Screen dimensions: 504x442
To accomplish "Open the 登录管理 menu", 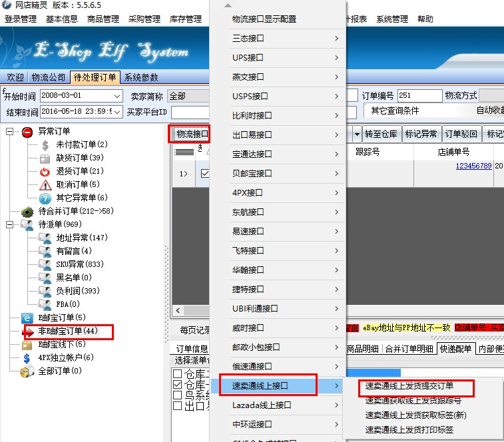I will coord(21,19).
